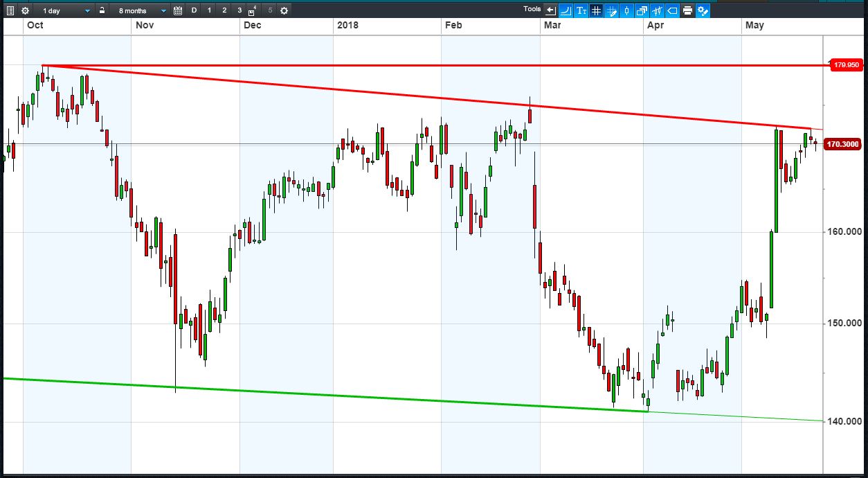Open the settings-edit gear pencil tool
Image resolution: width=868 pixels, height=478 pixels.
(703, 10)
